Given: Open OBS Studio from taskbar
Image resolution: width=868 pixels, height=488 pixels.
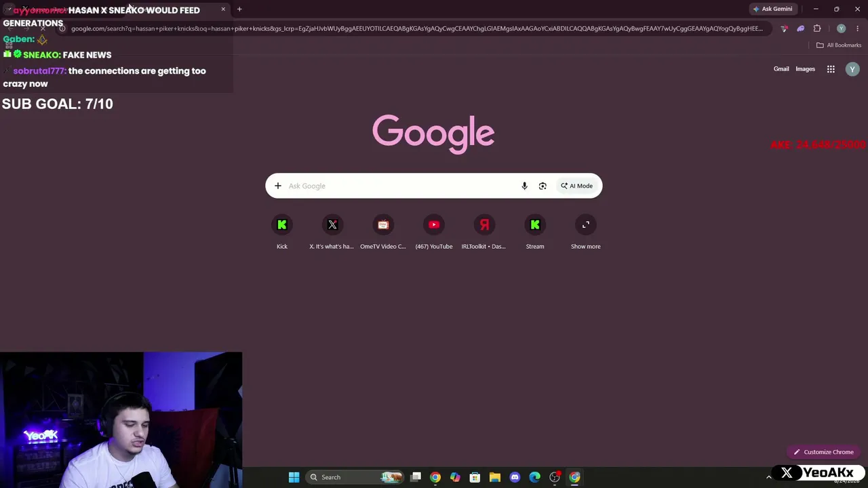Looking at the screenshot, I should [x=555, y=477].
